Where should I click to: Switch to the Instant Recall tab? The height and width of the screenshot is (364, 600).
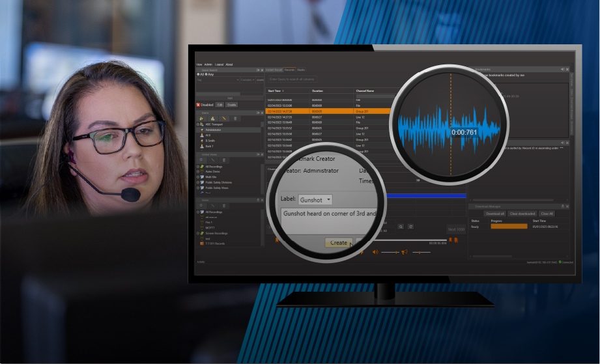click(274, 69)
